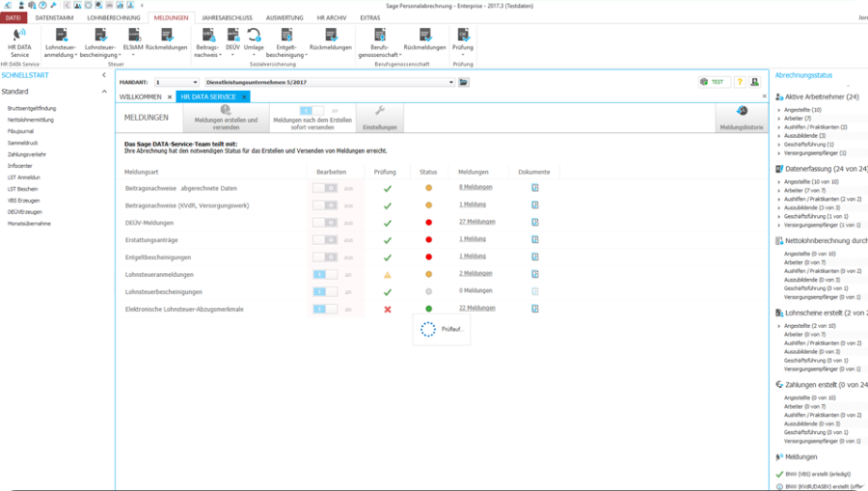Open the Elektronische Lohnsteuer-Abzugsmerkmale document icon
The image size is (868, 491).
(x=534, y=309)
